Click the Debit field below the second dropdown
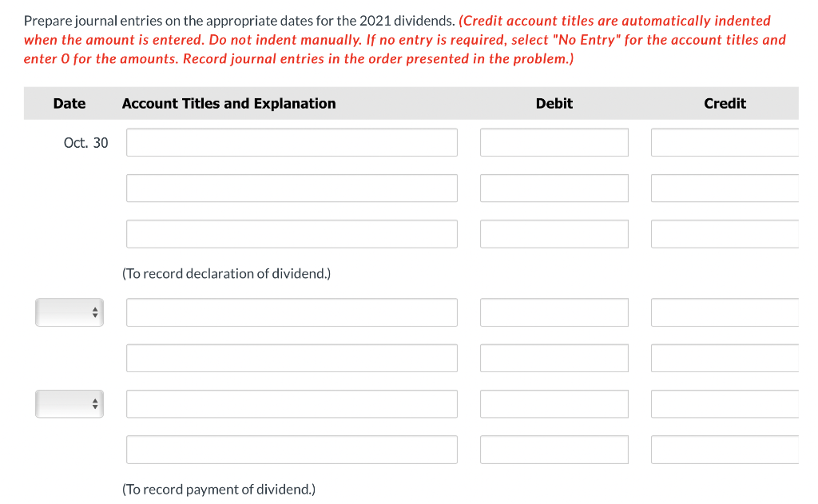 point(554,449)
